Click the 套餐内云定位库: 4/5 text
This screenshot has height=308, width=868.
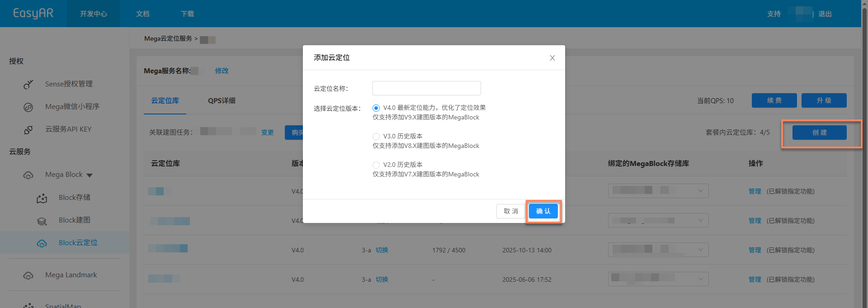738,133
